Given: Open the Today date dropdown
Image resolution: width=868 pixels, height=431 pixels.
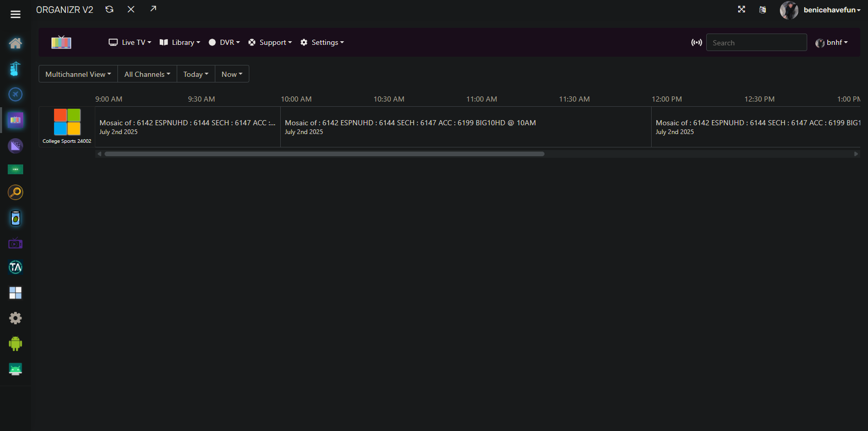Looking at the screenshot, I should (x=196, y=74).
